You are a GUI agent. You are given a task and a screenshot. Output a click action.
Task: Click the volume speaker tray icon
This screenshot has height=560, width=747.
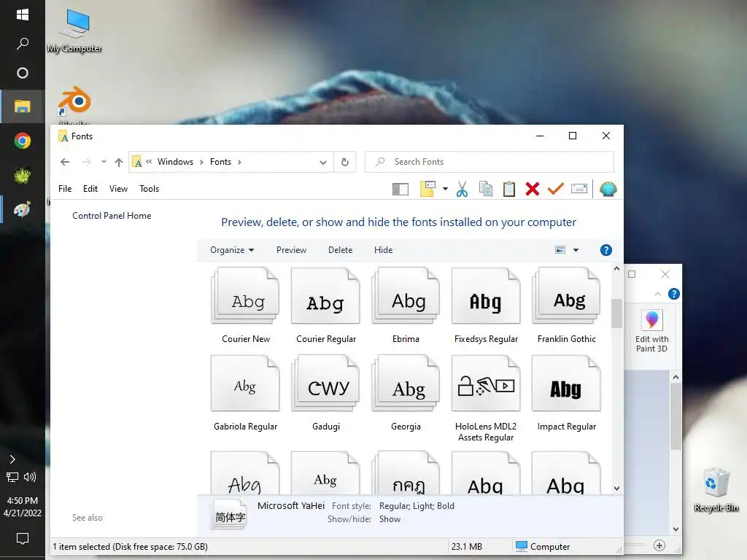(30, 477)
